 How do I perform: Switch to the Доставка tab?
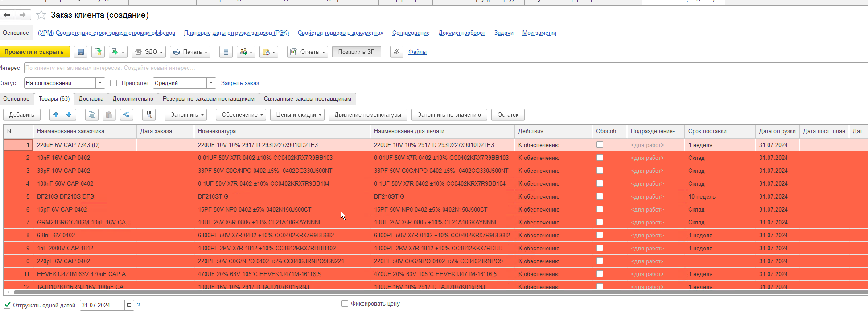coord(91,99)
